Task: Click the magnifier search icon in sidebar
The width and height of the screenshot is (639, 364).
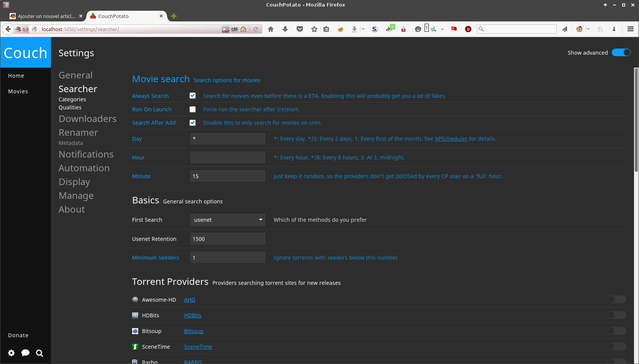Action: (39, 353)
